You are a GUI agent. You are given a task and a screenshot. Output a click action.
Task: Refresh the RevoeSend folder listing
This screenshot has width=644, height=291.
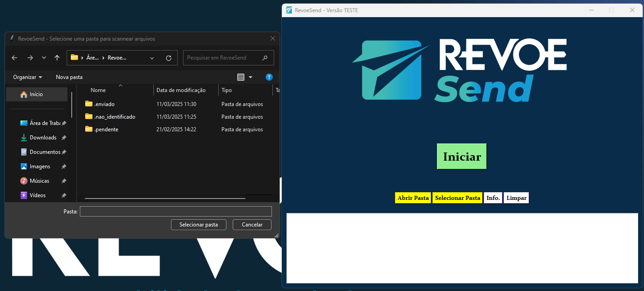click(x=169, y=58)
